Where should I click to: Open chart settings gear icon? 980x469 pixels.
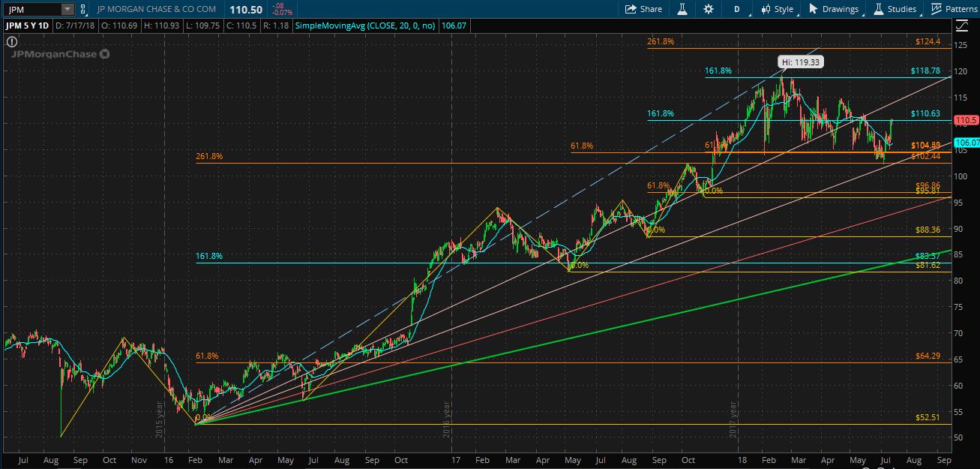pos(709,9)
